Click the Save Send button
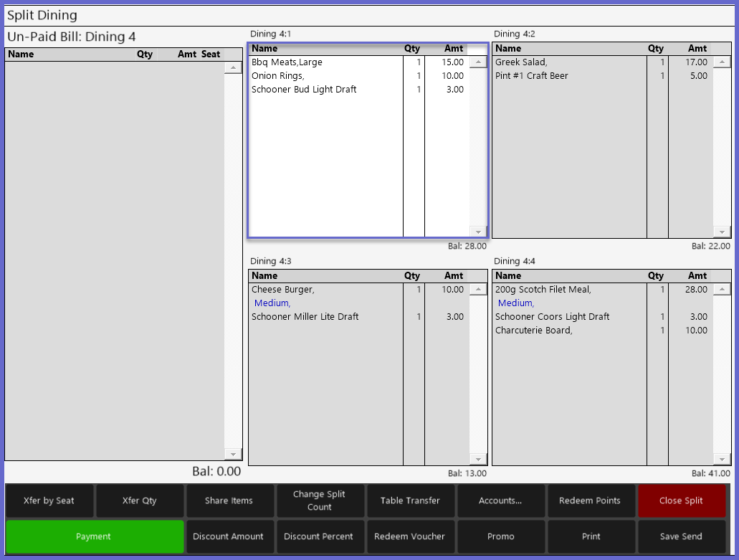This screenshot has height=560, width=739. [x=681, y=536]
